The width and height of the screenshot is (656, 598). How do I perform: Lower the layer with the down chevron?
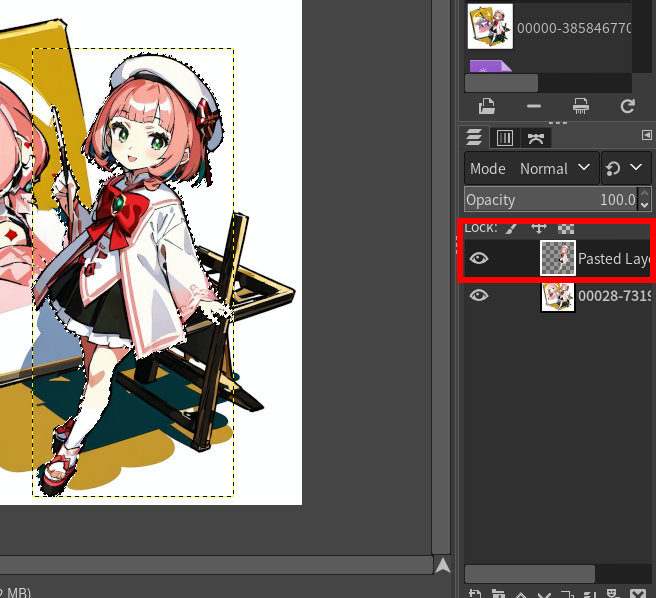[544, 593]
